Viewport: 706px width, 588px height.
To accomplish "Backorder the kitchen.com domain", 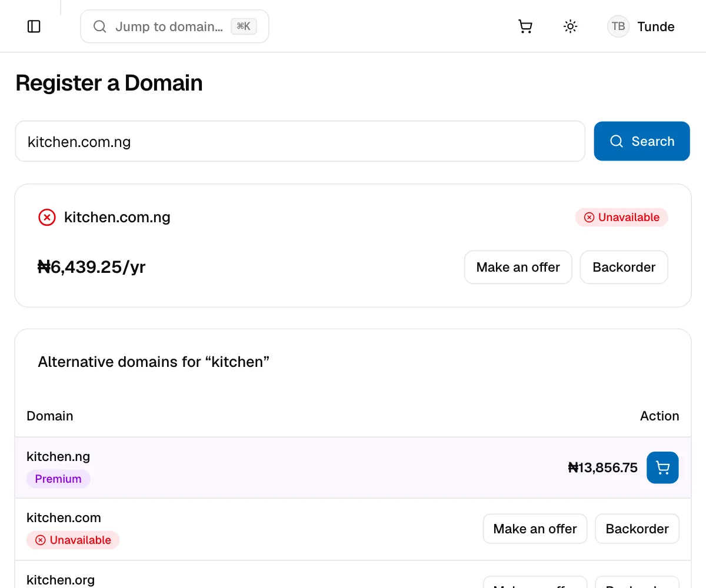I will point(637,529).
